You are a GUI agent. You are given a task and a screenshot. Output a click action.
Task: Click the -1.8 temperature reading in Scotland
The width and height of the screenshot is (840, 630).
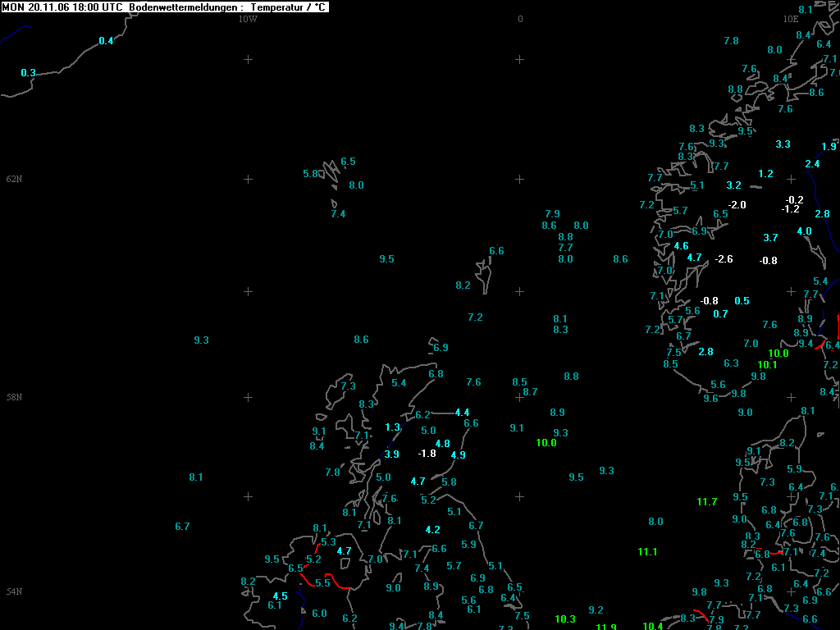pyautogui.click(x=427, y=454)
